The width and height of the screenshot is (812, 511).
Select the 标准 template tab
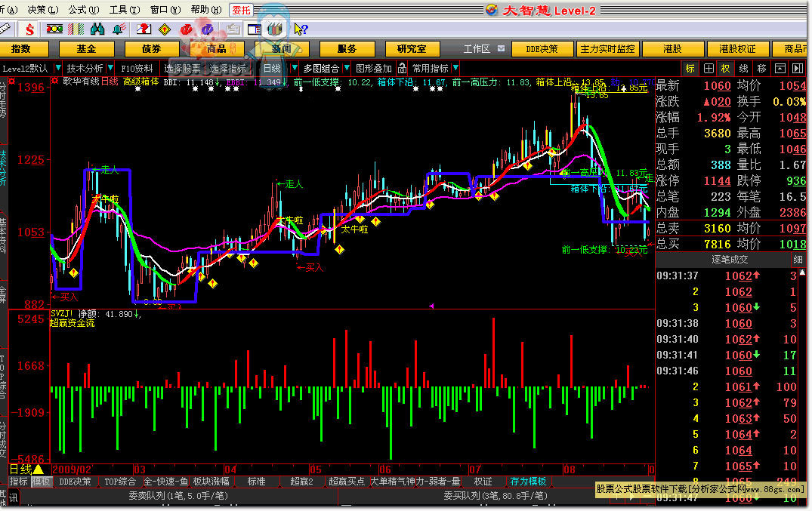point(256,482)
